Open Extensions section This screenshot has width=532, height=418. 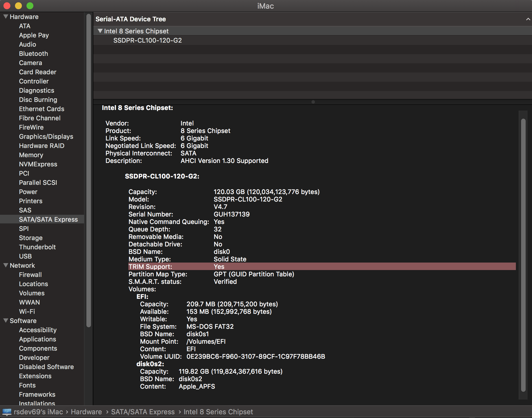tap(35, 376)
